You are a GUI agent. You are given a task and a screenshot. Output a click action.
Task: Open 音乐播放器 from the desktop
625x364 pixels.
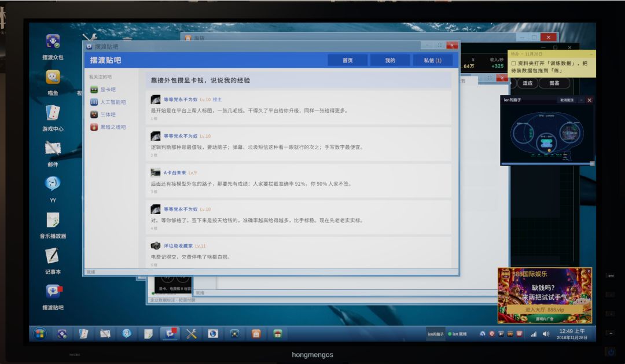[53, 225]
